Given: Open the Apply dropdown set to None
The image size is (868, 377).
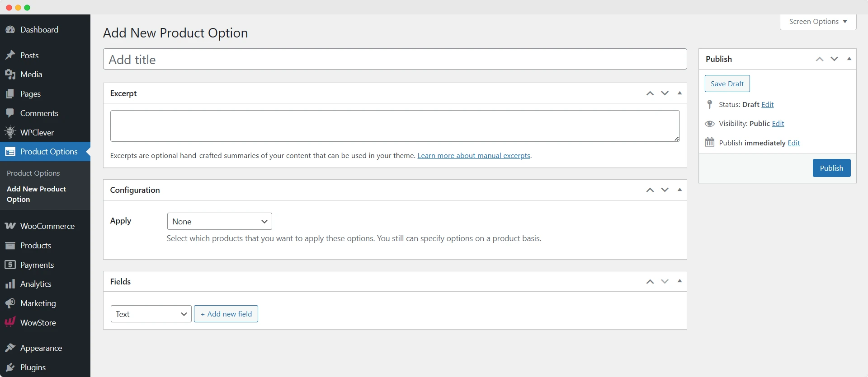Looking at the screenshot, I should point(219,222).
